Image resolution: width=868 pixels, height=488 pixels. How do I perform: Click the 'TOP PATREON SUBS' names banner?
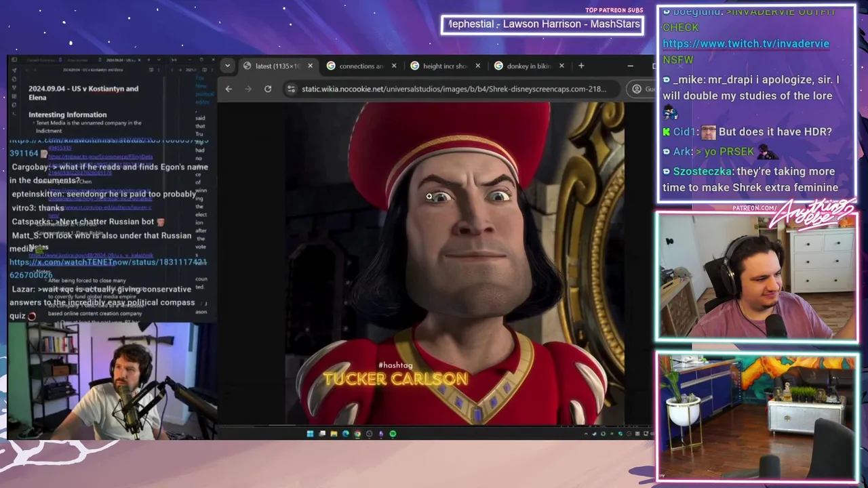[x=543, y=24]
